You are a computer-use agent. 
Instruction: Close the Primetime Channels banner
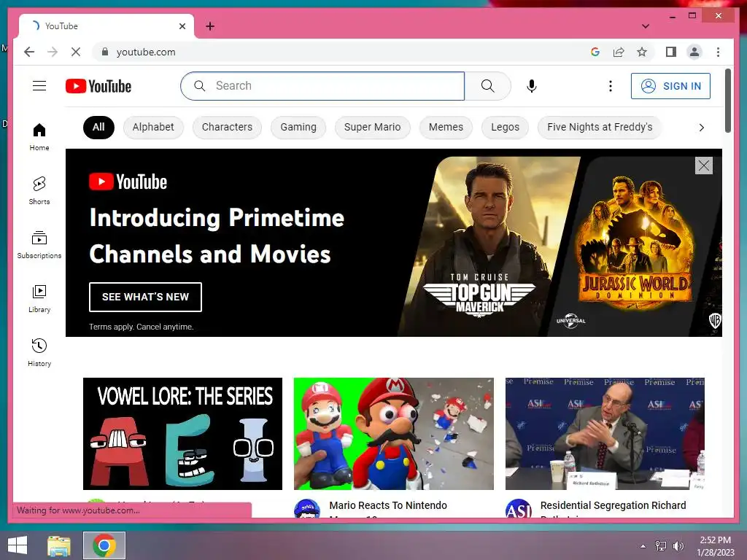704,166
